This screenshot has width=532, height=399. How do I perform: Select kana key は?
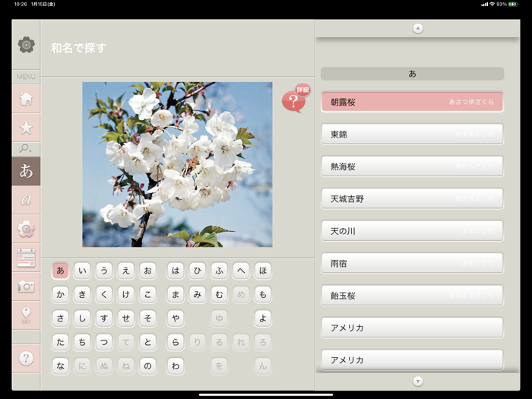pos(176,271)
